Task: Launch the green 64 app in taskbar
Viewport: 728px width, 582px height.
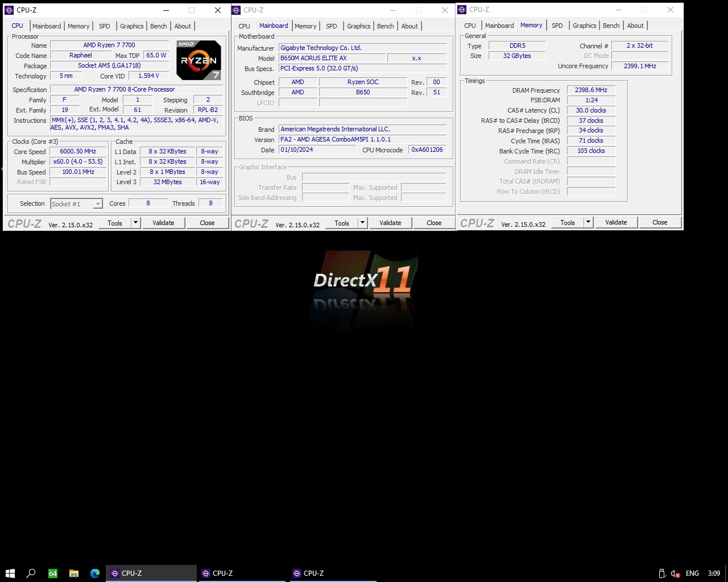Action: (x=52, y=573)
